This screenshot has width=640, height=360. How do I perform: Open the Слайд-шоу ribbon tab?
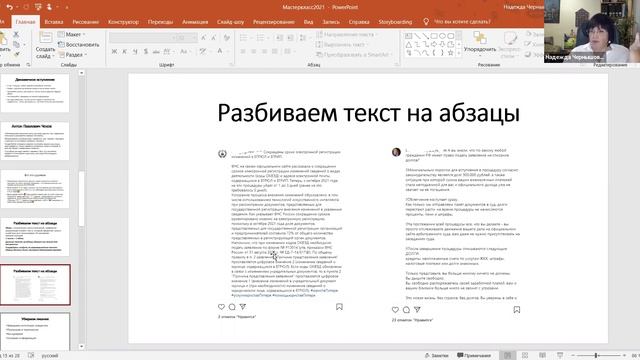pos(230,22)
